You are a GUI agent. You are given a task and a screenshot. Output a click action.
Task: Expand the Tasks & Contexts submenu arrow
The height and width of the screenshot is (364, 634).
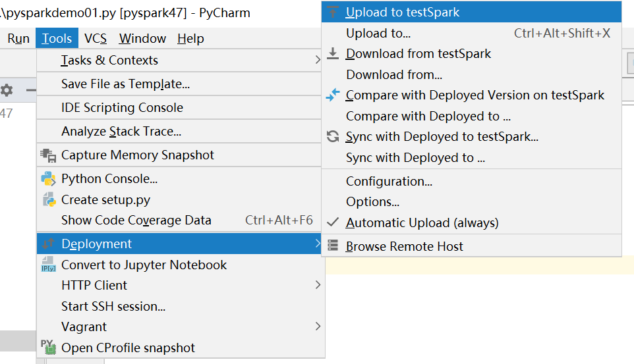[x=318, y=60]
